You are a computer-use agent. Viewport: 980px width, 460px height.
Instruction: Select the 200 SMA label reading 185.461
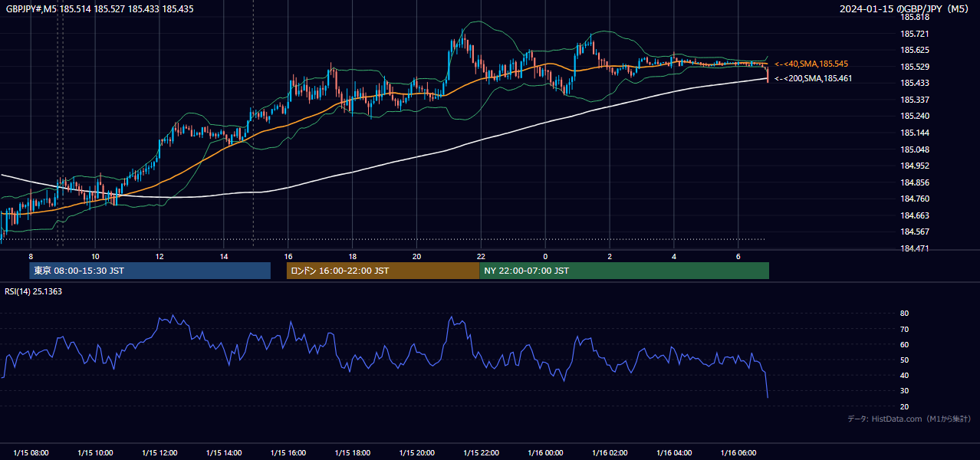[x=813, y=78]
